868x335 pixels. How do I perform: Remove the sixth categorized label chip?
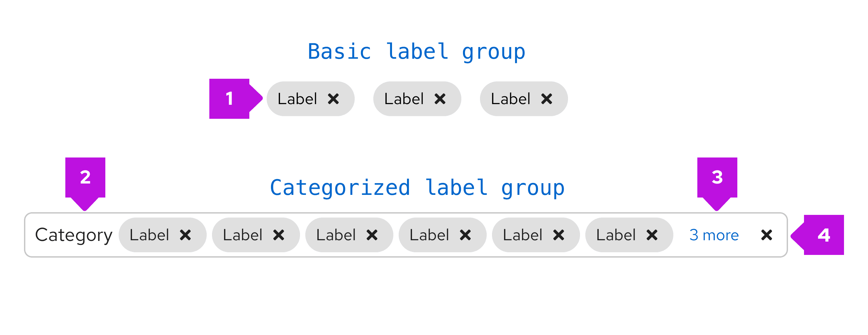point(652,235)
